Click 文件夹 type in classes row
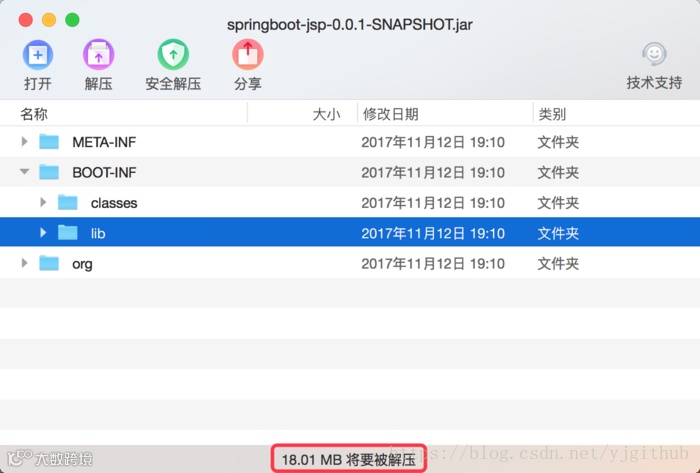 558,203
